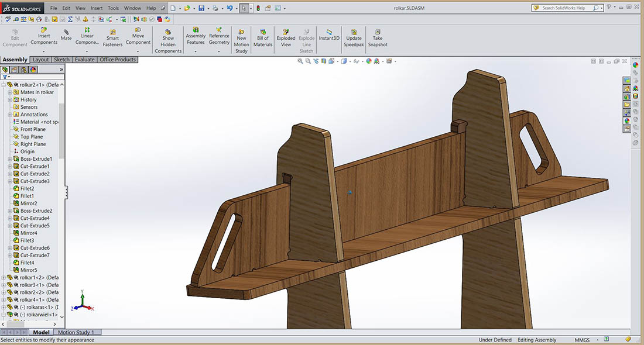Open the Insert menu

point(97,8)
